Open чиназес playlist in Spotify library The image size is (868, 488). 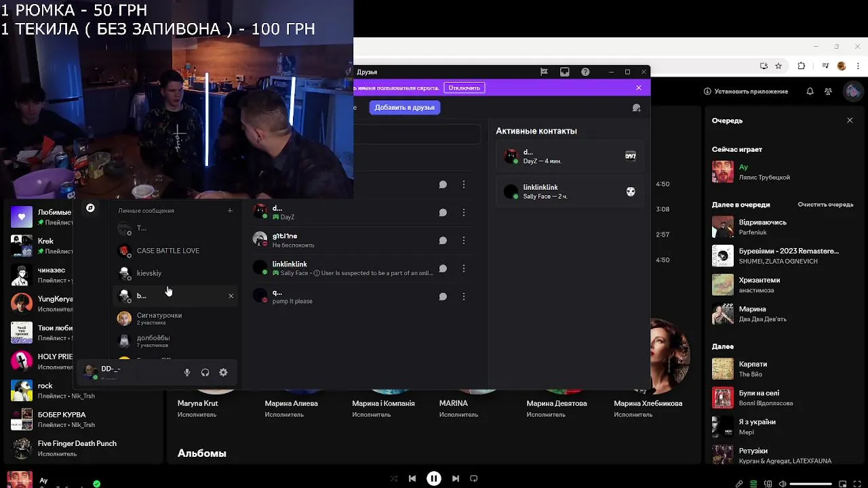coord(41,274)
